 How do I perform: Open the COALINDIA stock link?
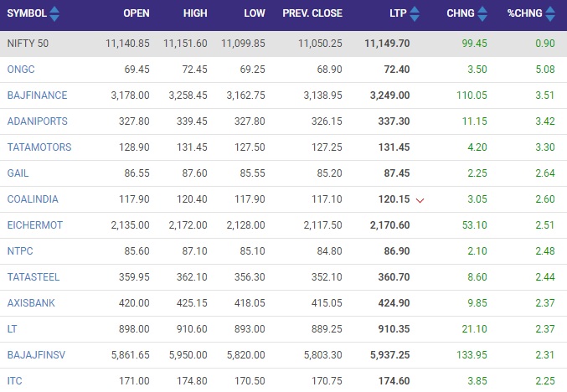(33, 199)
